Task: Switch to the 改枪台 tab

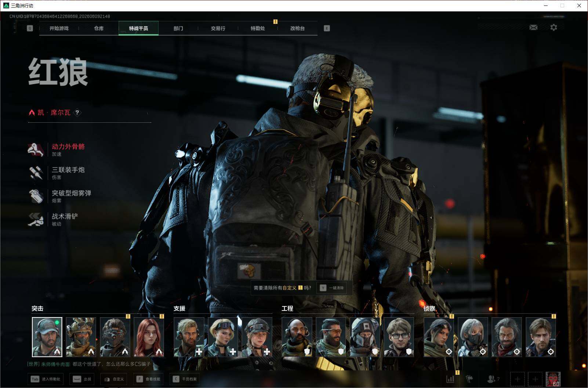Action: (x=297, y=28)
